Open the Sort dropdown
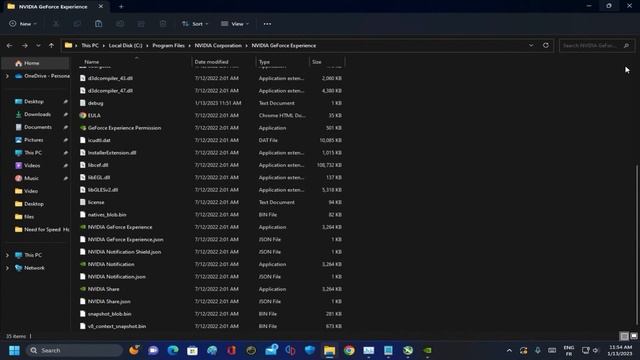640x360 pixels. [195, 24]
